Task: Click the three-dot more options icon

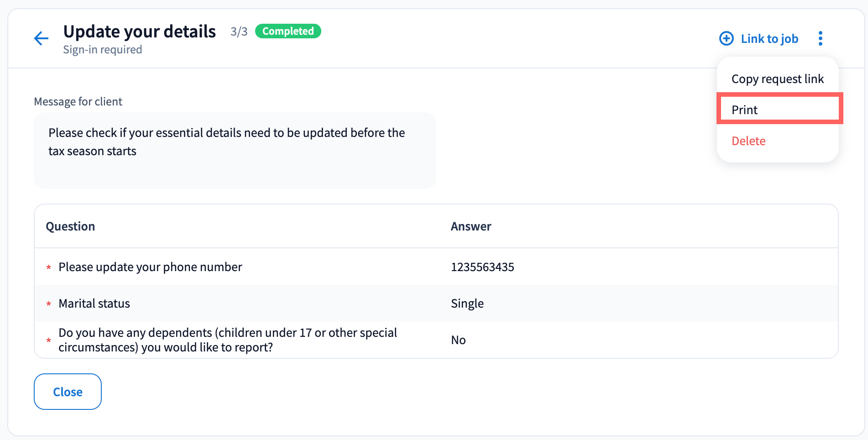Action: [x=820, y=38]
